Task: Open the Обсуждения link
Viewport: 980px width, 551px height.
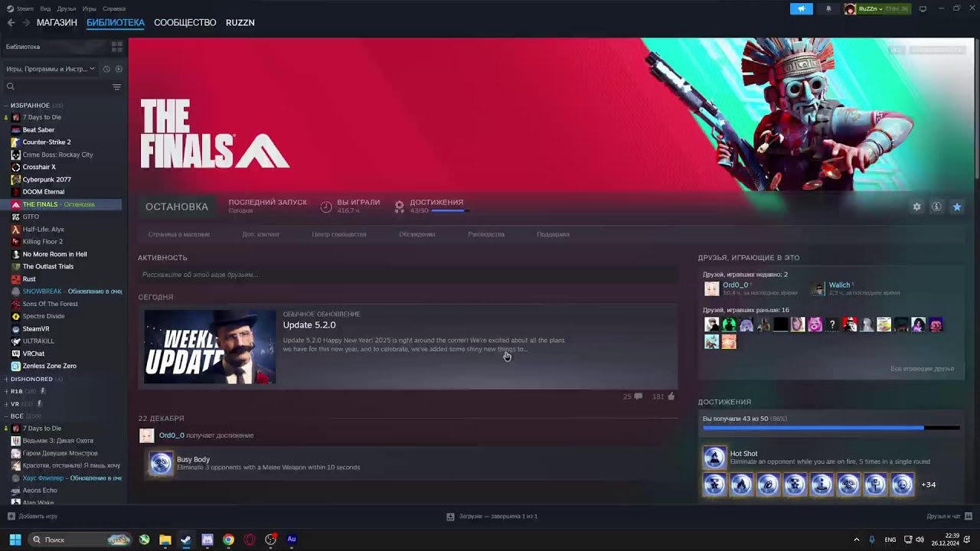Action: (417, 234)
